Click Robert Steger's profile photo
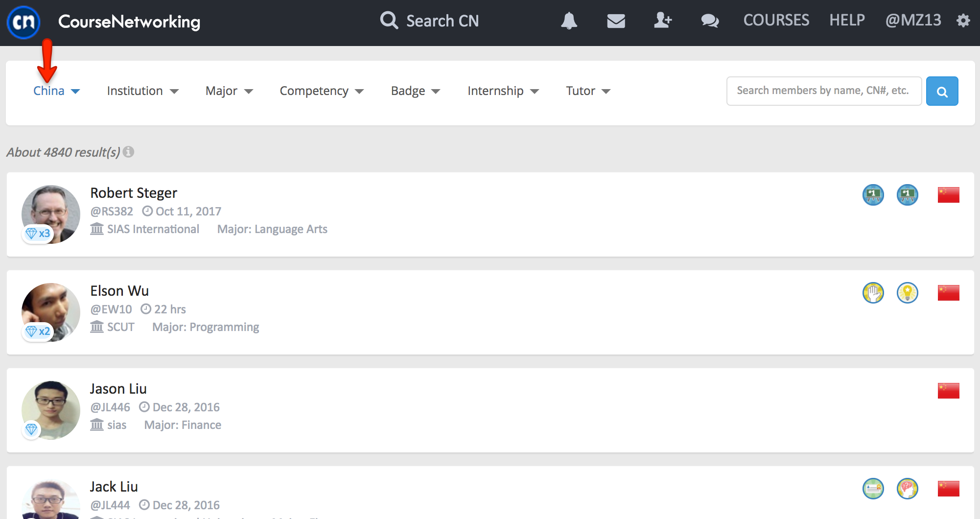980x519 pixels. (x=51, y=214)
